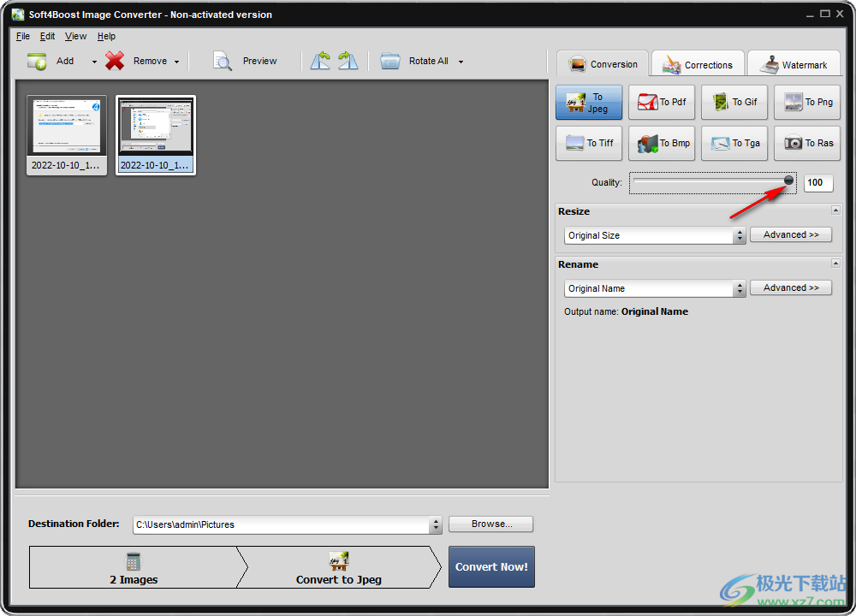Click the Convert Now! button
The height and width of the screenshot is (616, 856).
491,567
